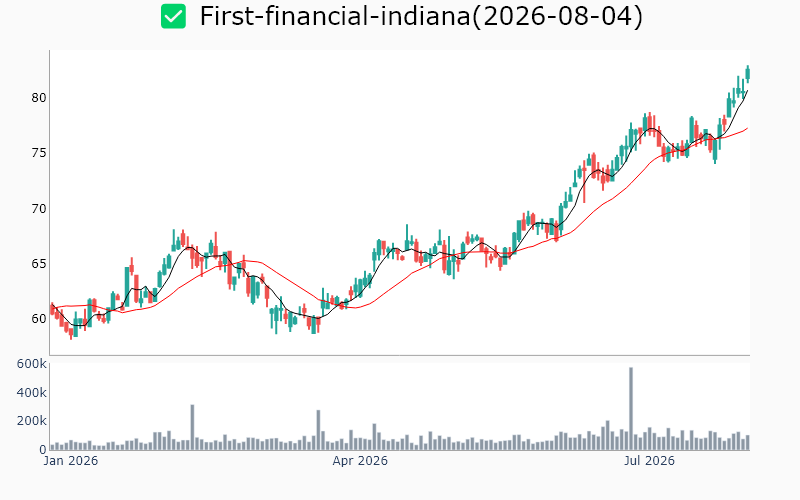Click the 60 price axis label
Image resolution: width=800 pixels, height=500 pixels.
coord(39,319)
